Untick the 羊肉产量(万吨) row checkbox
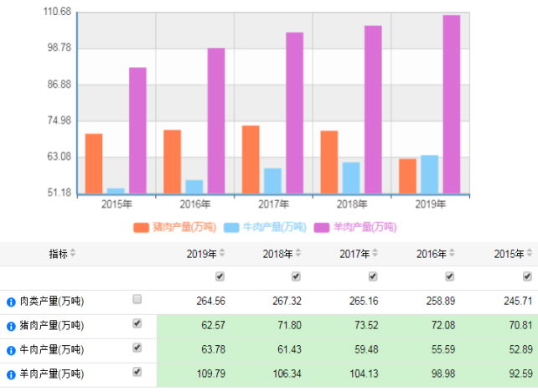This screenshot has height=392, width=538. (137, 372)
